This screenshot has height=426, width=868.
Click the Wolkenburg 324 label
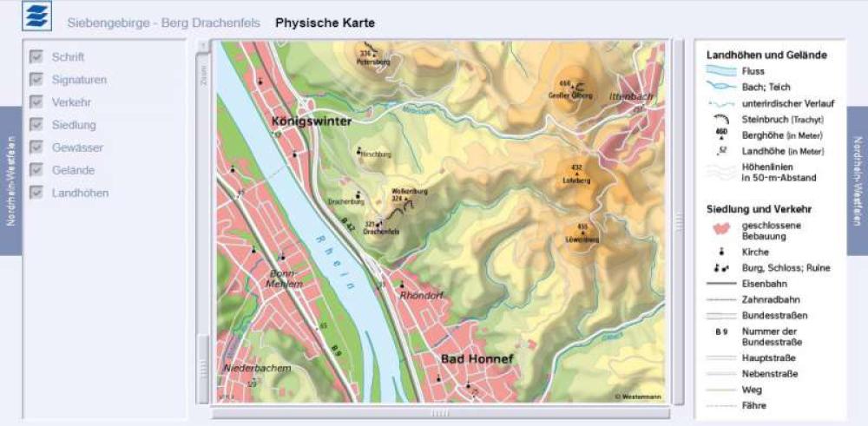(410, 194)
